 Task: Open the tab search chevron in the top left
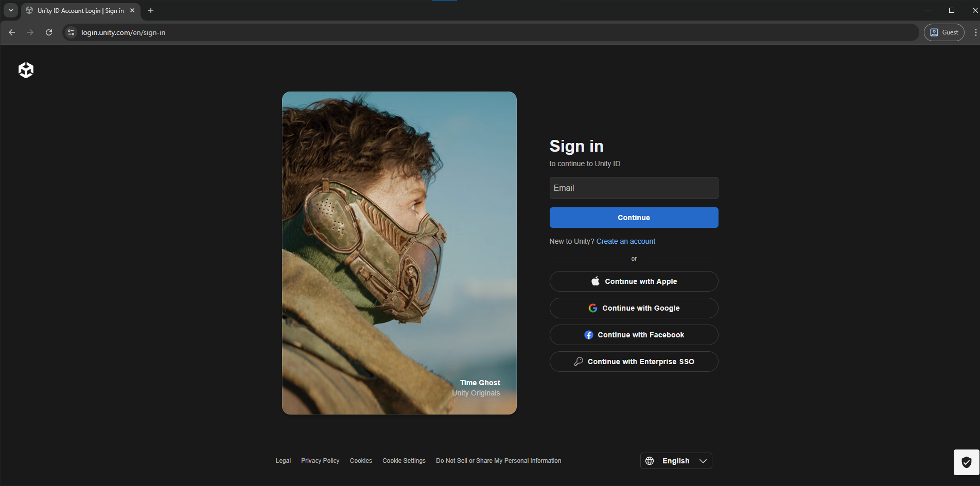pyautogui.click(x=10, y=10)
